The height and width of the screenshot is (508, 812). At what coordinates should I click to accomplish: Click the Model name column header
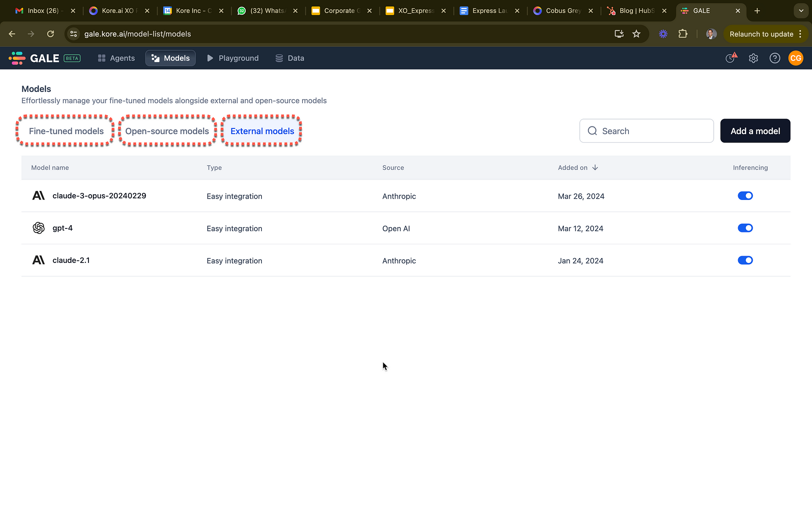coord(50,167)
